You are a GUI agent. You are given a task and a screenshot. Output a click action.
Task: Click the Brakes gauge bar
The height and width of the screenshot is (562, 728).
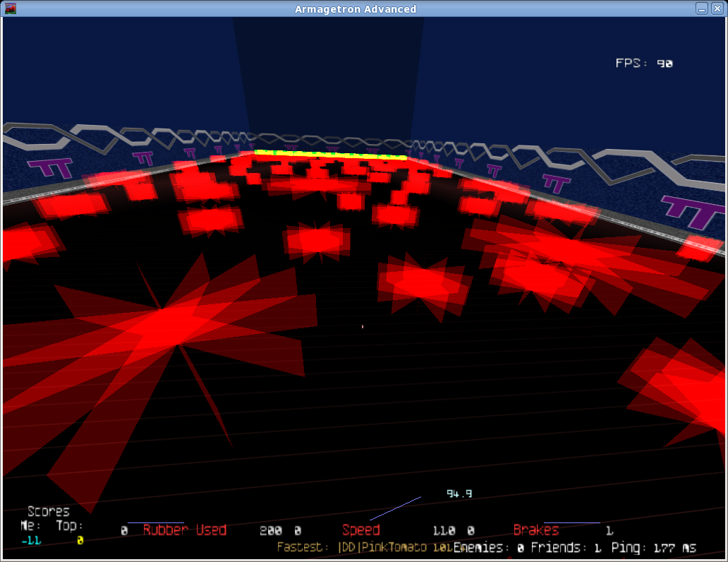[x=572, y=523]
